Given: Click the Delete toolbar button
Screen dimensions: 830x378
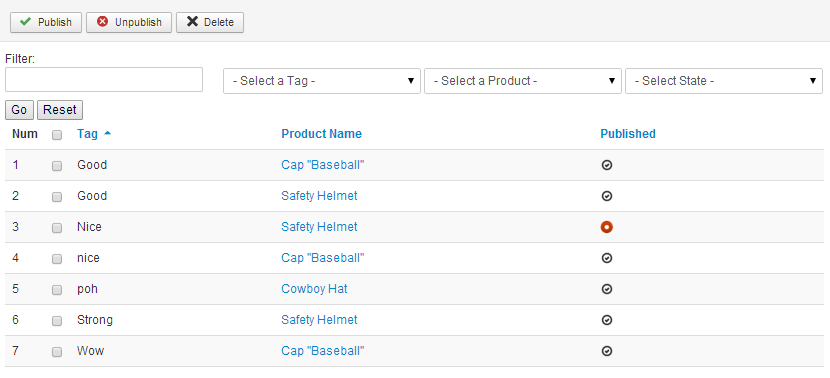Looking at the screenshot, I should click(x=210, y=22).
